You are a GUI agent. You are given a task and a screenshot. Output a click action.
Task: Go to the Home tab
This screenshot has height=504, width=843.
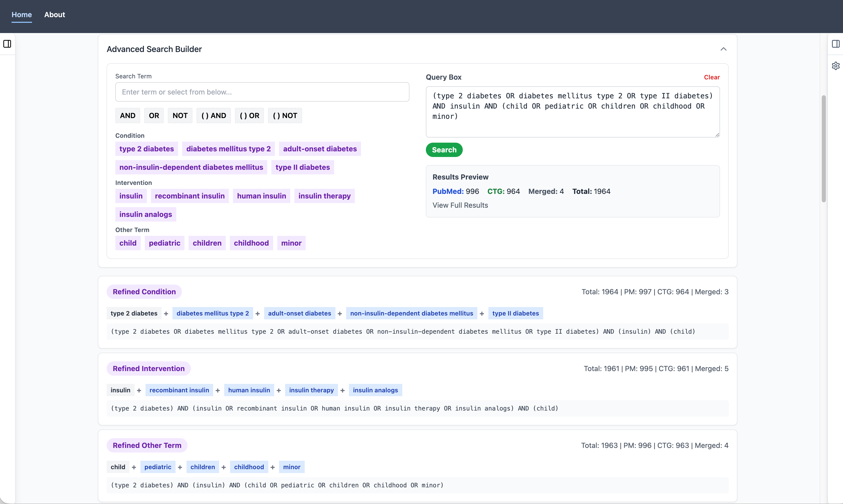click(22, 15)
